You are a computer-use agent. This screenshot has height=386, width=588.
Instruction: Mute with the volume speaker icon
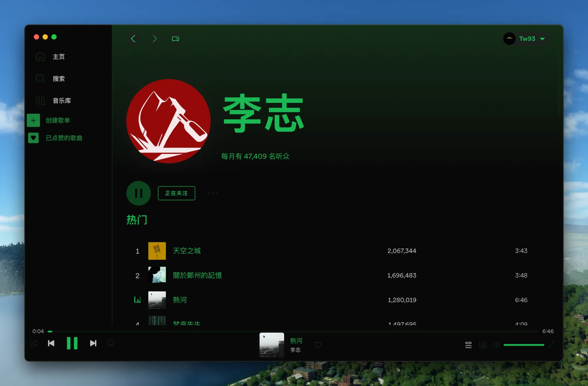[x=496, y=345]
